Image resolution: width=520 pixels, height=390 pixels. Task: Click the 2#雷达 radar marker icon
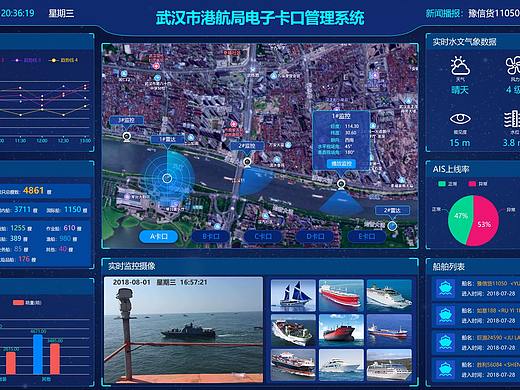393,226
